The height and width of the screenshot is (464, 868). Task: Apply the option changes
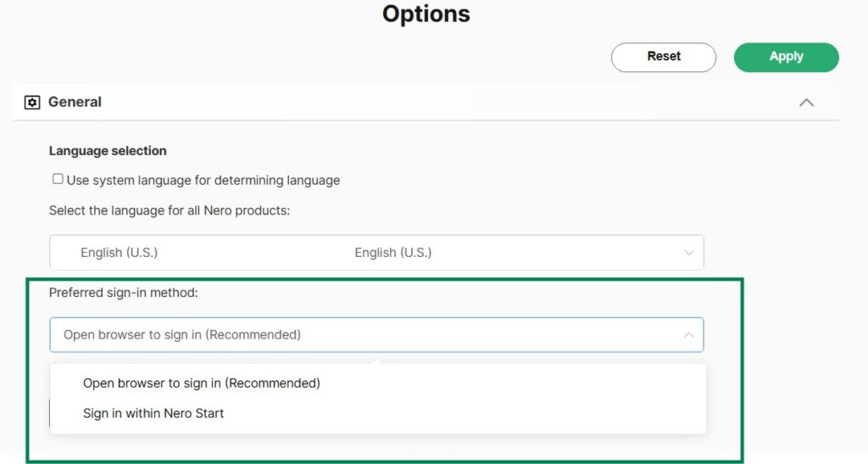(786, 57)
